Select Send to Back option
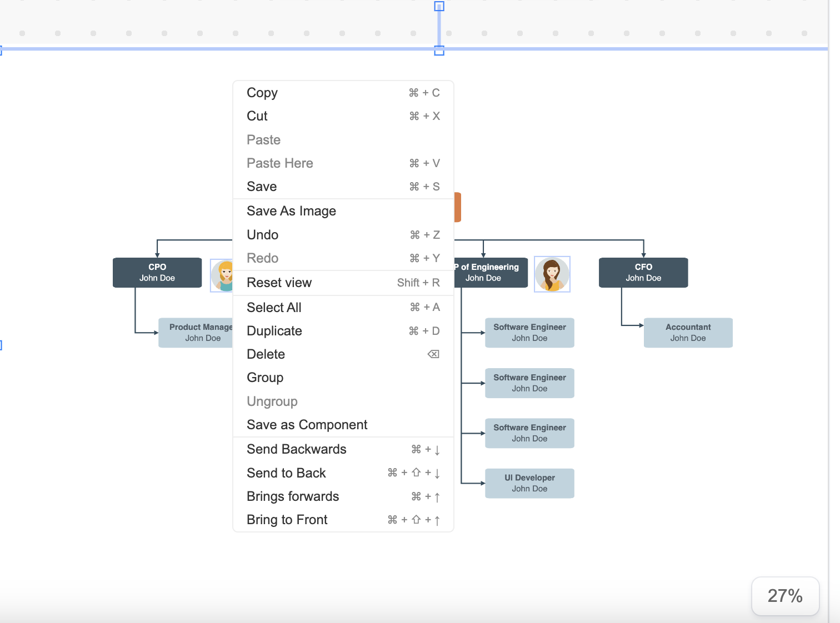This screenshot has height=623, width=840. click(x=286, y=473)
